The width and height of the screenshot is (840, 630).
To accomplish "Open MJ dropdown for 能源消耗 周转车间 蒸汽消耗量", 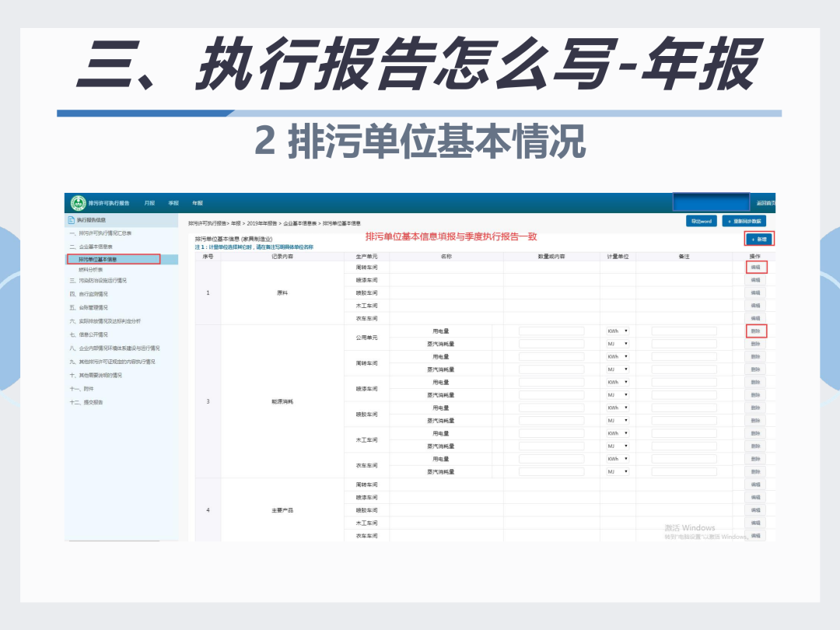I will [x=618, y=369].
